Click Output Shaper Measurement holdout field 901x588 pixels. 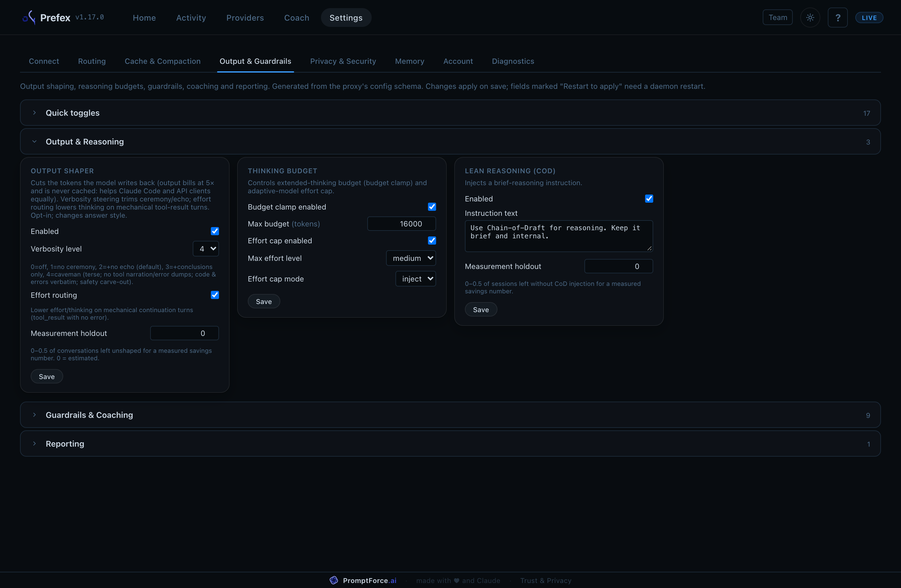[x=184, y=333]
